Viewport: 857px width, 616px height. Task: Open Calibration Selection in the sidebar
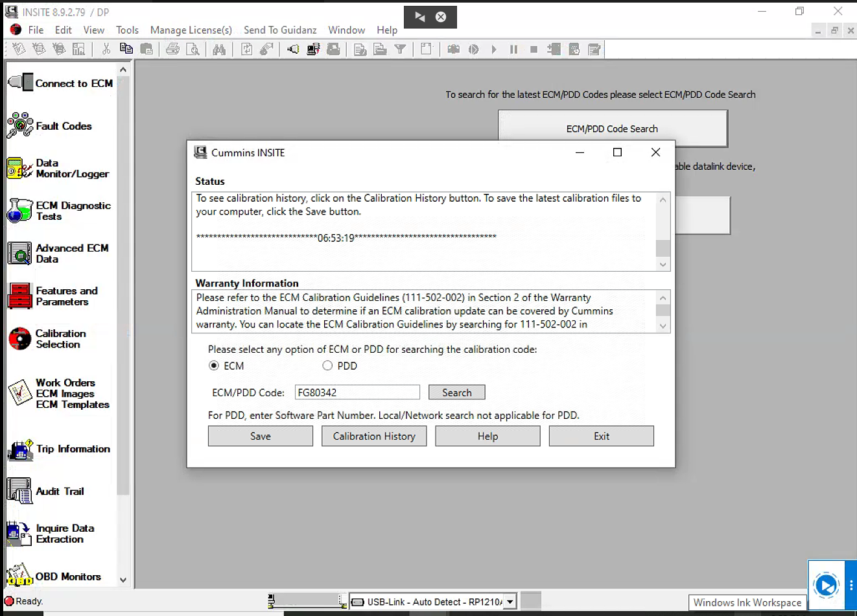47,338
